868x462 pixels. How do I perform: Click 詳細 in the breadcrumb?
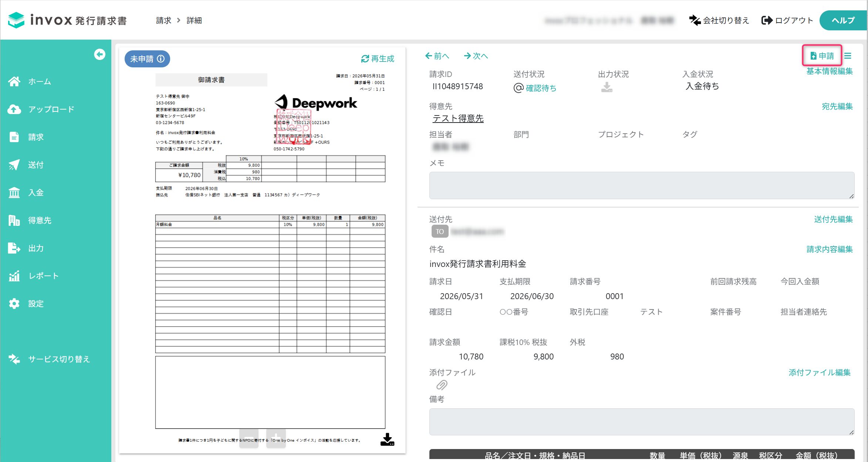point(194,20)
